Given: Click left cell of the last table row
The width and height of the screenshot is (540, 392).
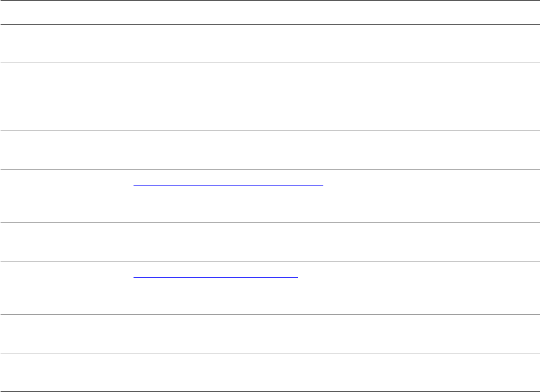Looking at the screenshot, I should pos(64,372).
